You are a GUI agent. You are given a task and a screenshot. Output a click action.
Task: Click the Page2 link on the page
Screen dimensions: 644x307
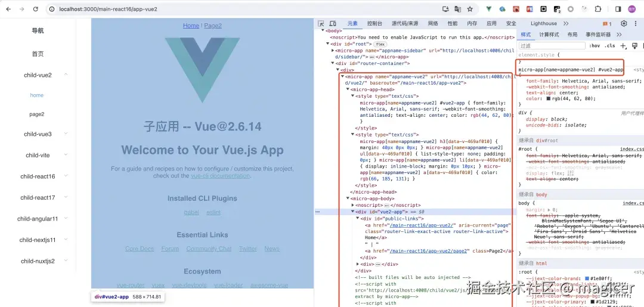[x=213, y=26]
